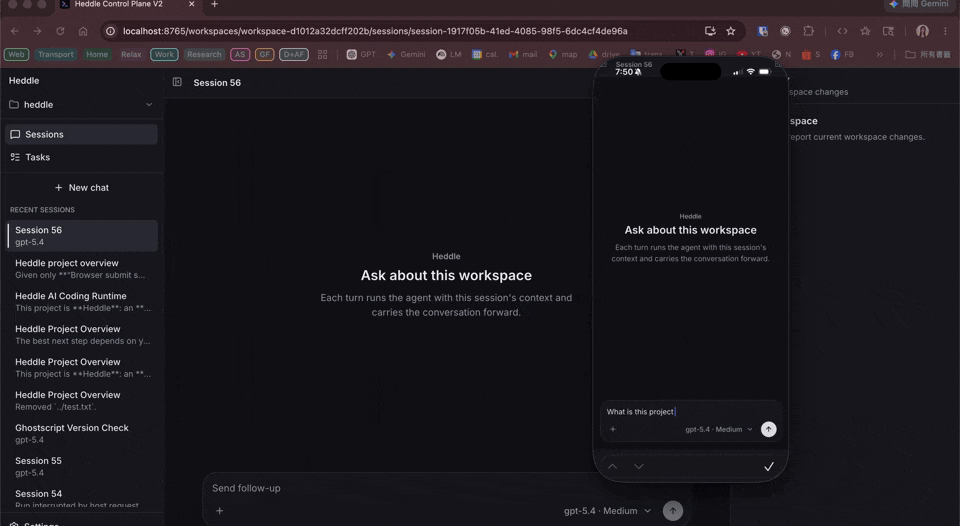Click the plus attach icon in desktop composer

pos(220,511)
